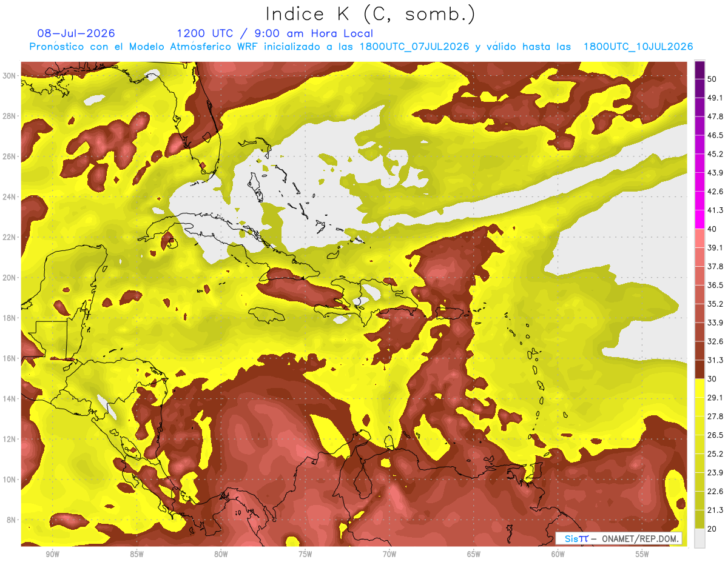Image resolution: width=728 pixels, height=562 pixels.
Task: Click the 85W longitude label
Action: (136, 555)
